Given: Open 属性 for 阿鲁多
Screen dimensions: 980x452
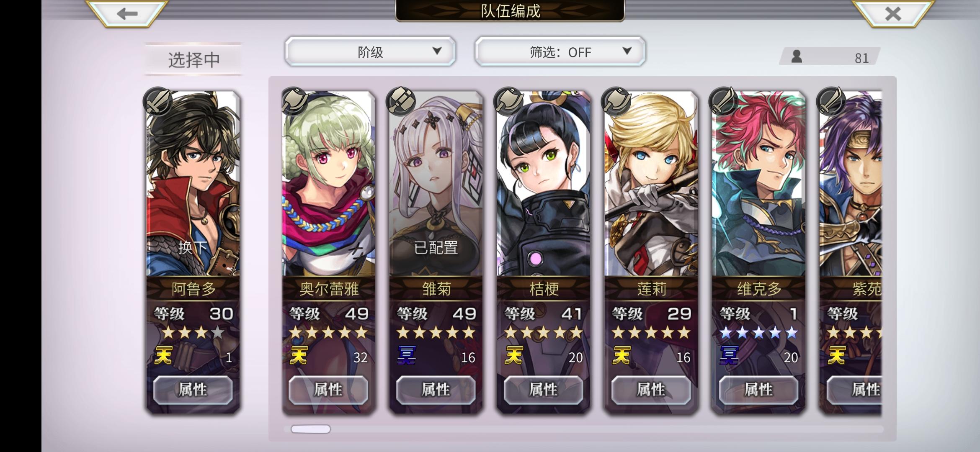Looking at the screenshot, I should click(193, 390).
